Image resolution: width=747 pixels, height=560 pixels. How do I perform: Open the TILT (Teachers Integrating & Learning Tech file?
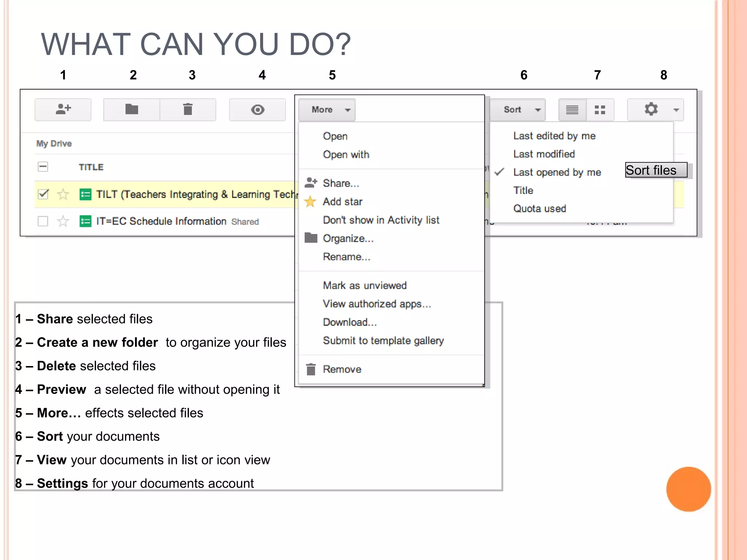tap(197, 194)
